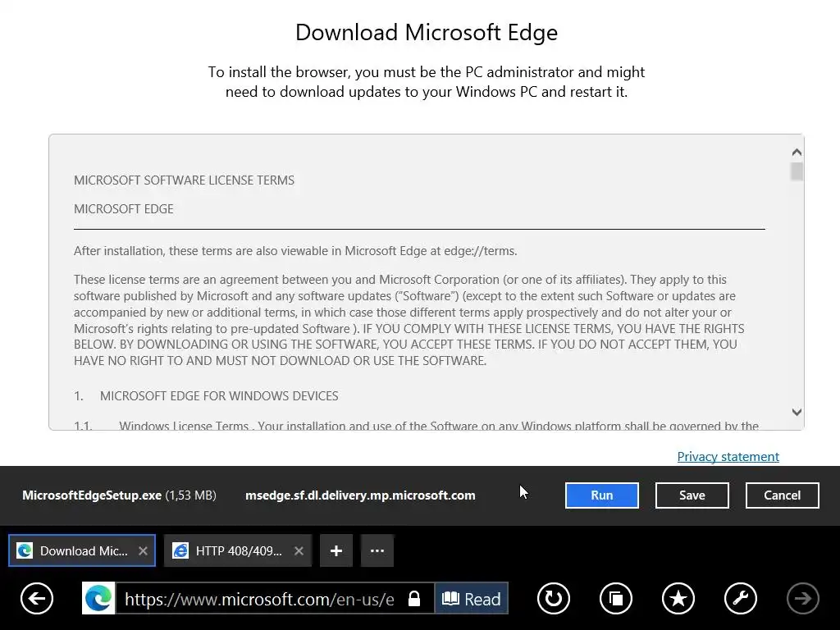Screen dimensions: 840x630
Task: Close the HTTP 408/409 tab
Action: click(299, 550)
